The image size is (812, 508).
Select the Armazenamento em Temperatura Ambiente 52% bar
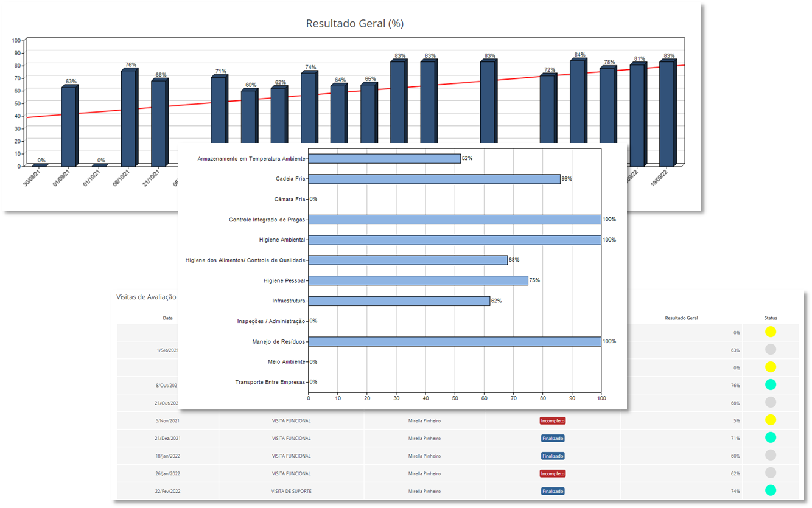pyautogui.click(x=385, y=159)
